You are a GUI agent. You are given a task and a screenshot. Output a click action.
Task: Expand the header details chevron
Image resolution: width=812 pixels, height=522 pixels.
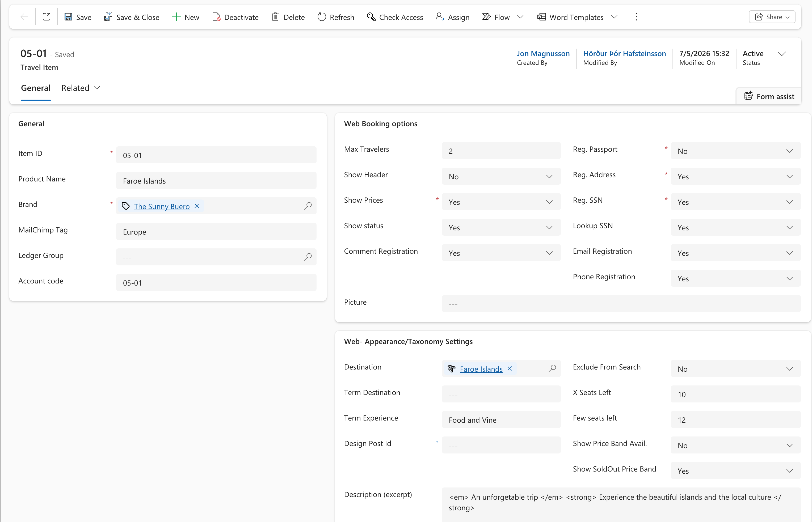[781, 54]
